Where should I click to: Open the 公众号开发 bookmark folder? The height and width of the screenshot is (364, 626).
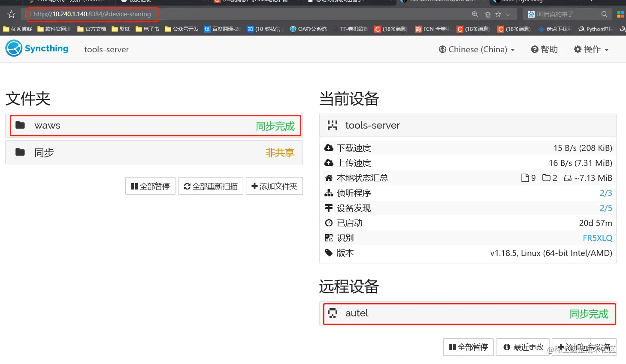pos(182,29)
